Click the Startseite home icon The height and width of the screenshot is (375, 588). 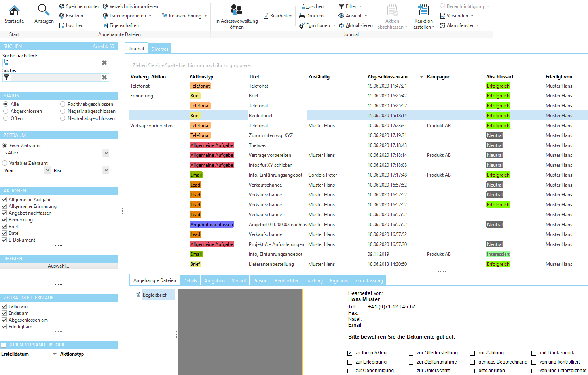coord(14,11)
